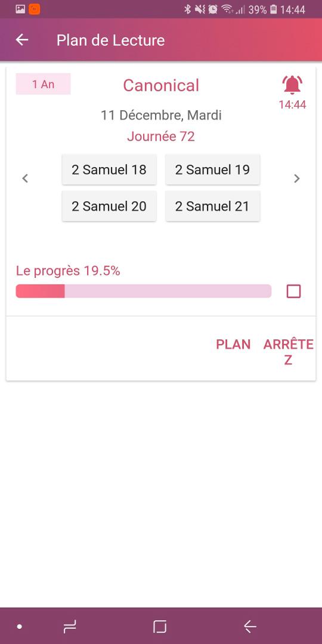Open chapter 2 Samuel 18
The height and width of the screenshot is (644, 322).
point(109,169)
